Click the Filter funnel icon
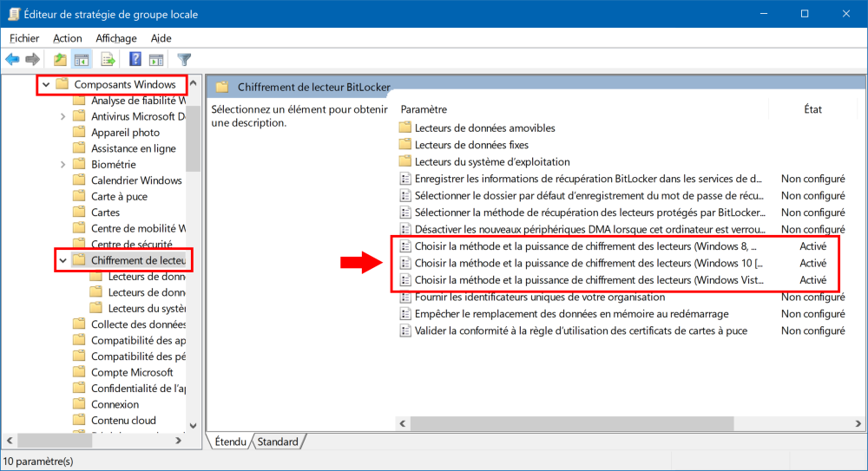 point(184,59)
